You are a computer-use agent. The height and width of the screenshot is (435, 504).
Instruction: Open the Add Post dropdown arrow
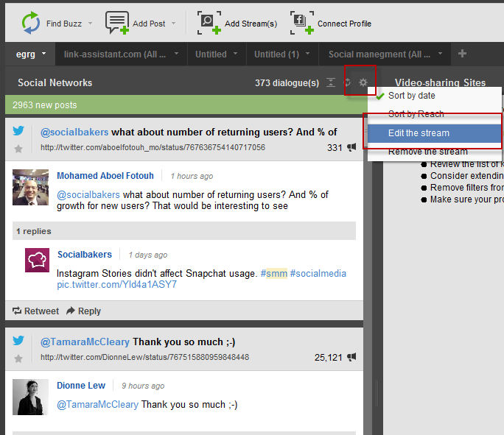[174, 23]
